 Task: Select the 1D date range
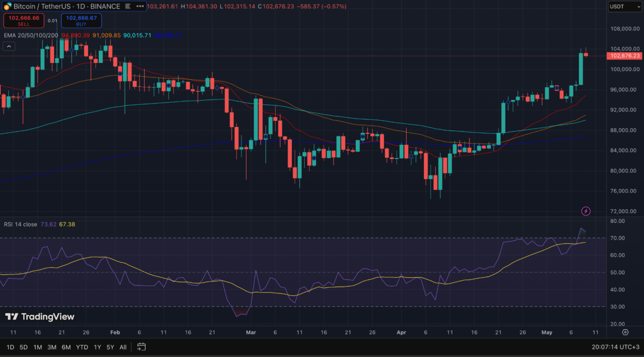coord(10,347)
